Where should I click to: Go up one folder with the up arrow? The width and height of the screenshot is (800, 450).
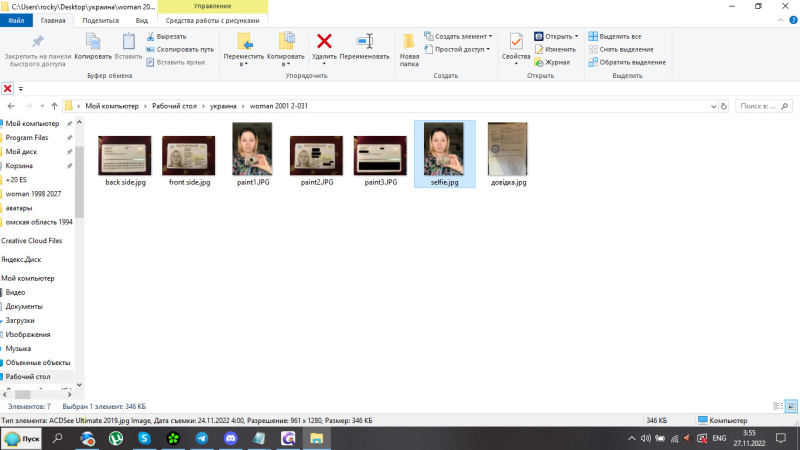coord(54,105)
